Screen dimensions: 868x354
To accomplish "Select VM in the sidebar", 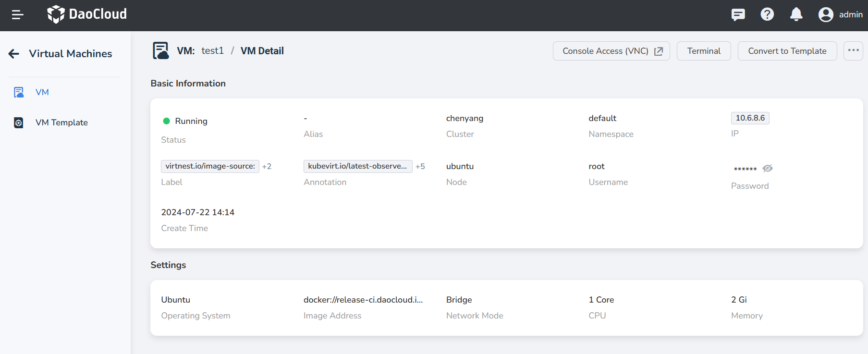I will point(42,92).
